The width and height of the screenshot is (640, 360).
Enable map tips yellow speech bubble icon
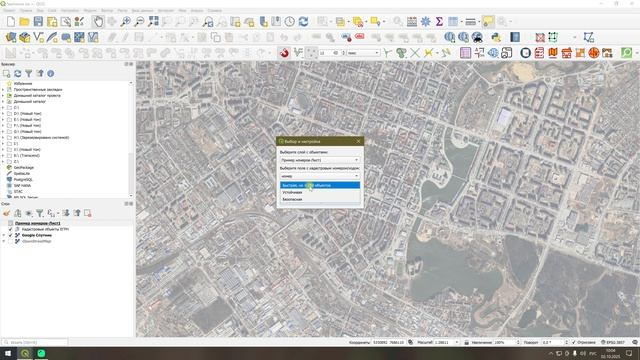tap(488, 22)
